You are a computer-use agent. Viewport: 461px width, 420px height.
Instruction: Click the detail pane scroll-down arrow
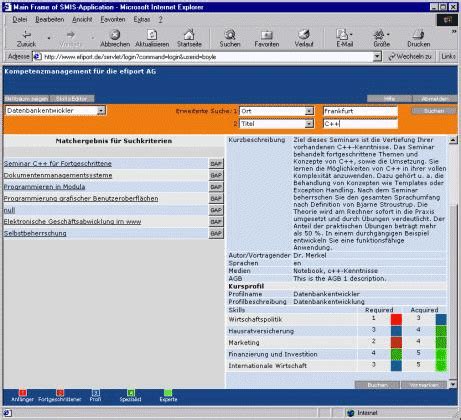[x=453, y=384]
